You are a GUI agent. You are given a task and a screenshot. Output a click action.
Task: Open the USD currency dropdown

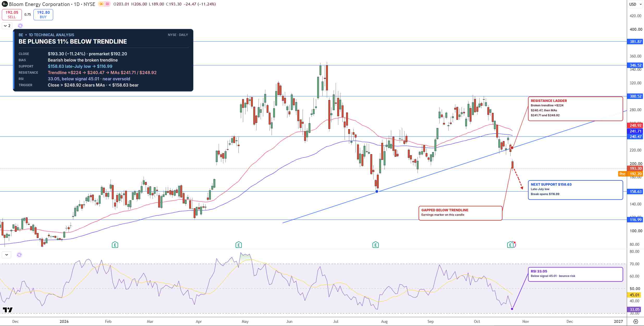coord(635,4)
